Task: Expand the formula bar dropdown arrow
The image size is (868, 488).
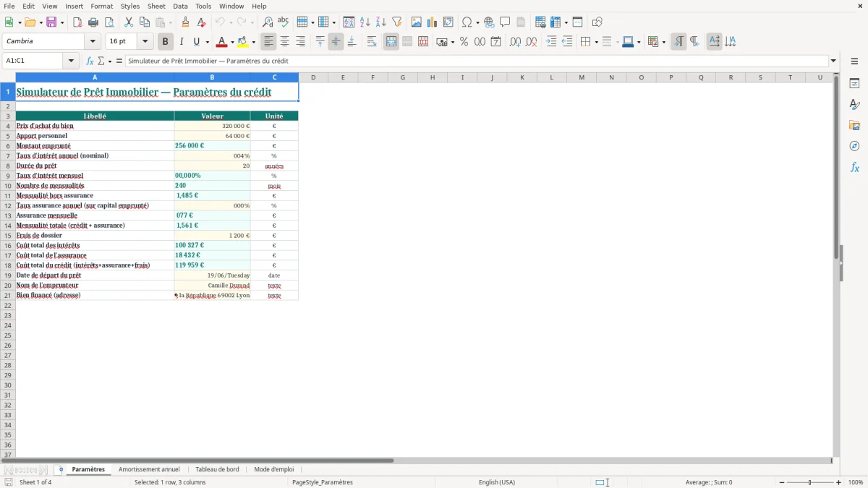Action: coord(833,61)
